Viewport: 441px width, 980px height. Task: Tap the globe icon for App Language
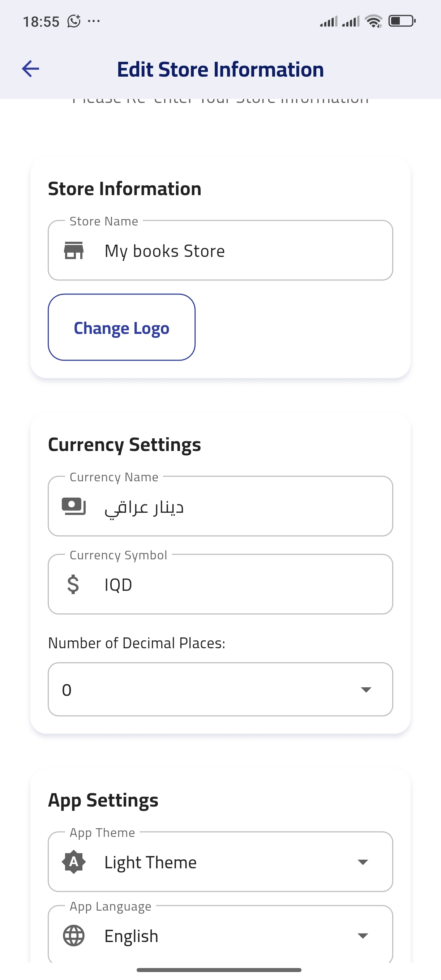[x=73, y=936]
